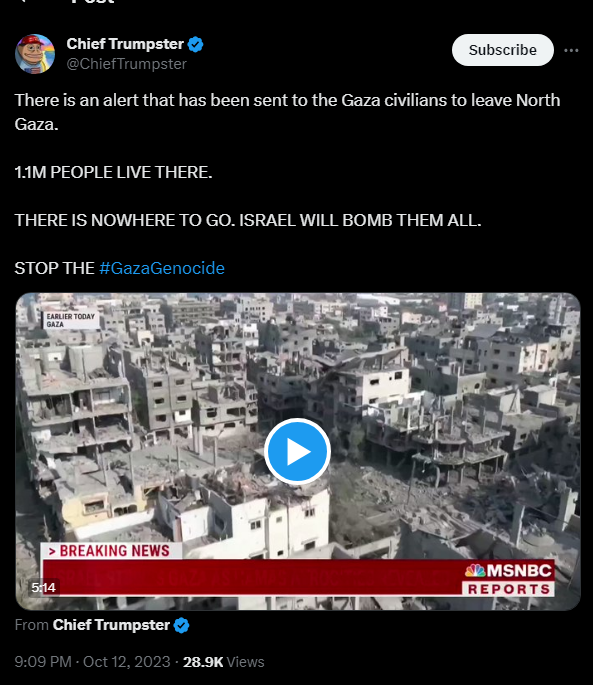Viewport: 593px width, 685px height.
Task: Click the 'THERE IS NOWHERE TO GO' text line
Action: [248, 220]
